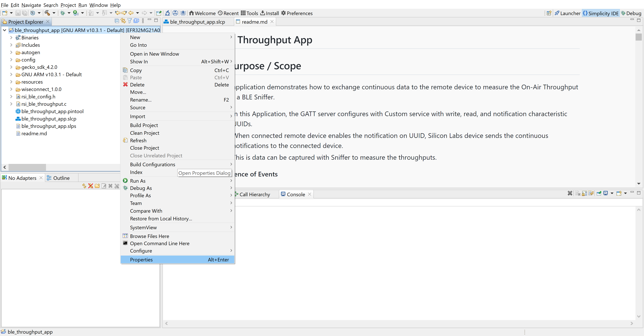
Task: Select Build Project from context menu
Action: coord(144,125)
